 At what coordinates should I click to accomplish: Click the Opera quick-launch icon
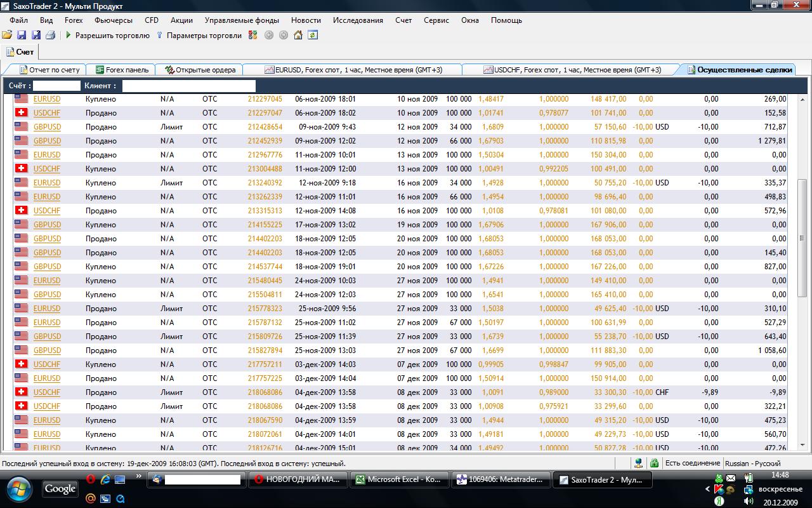(91, 479)
